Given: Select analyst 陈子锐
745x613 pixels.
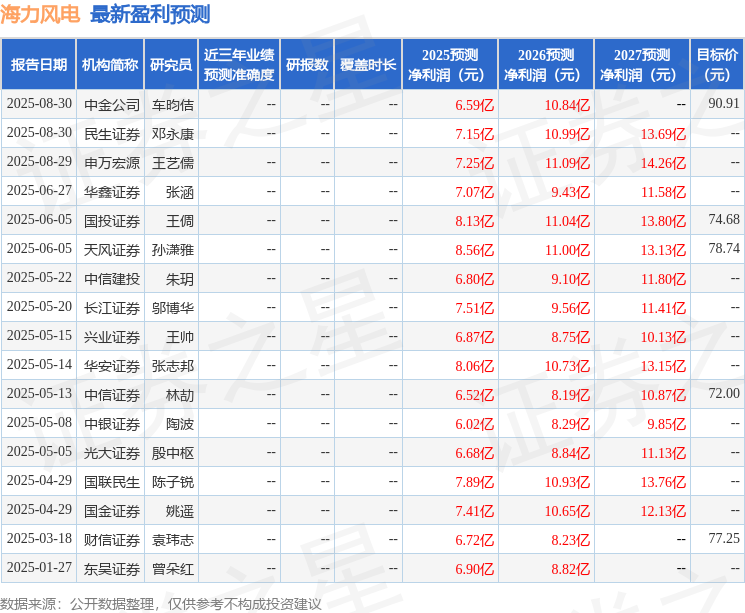Looking at the screenshot, I should pyautogui.click(x=173, y=482).
